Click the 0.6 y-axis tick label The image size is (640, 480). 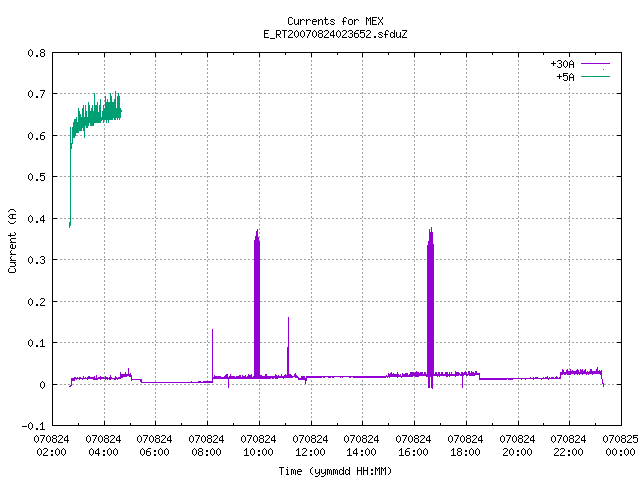coord(36,136)
